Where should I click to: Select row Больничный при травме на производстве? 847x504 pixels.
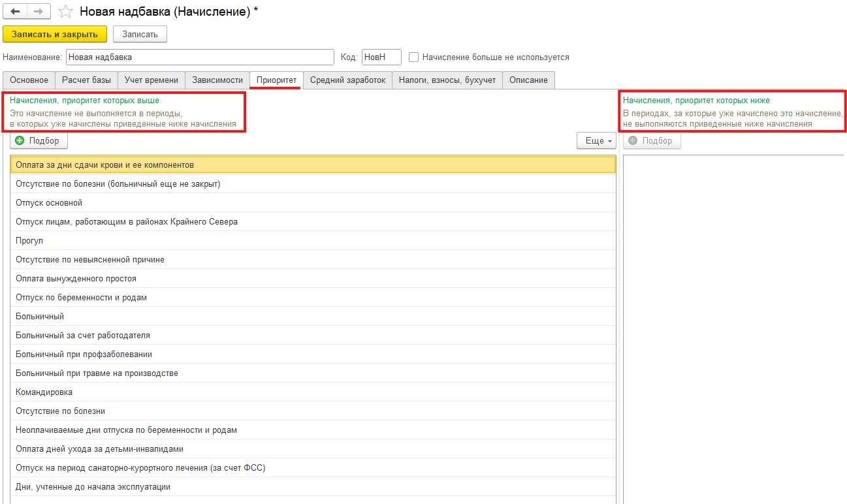(x=313, y=373)
